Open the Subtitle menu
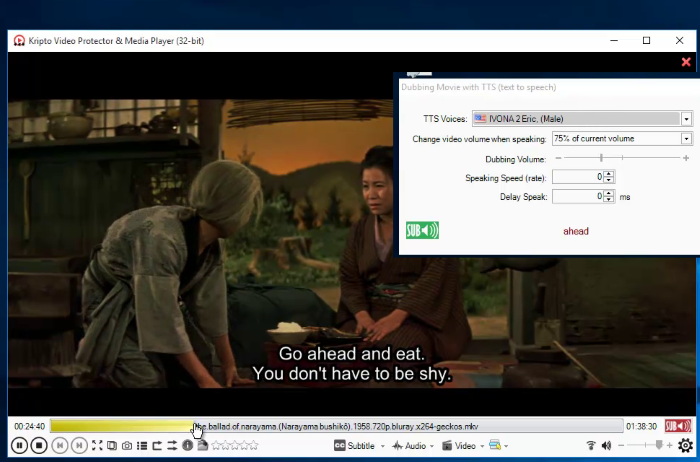700x462 pixels. 354,445
